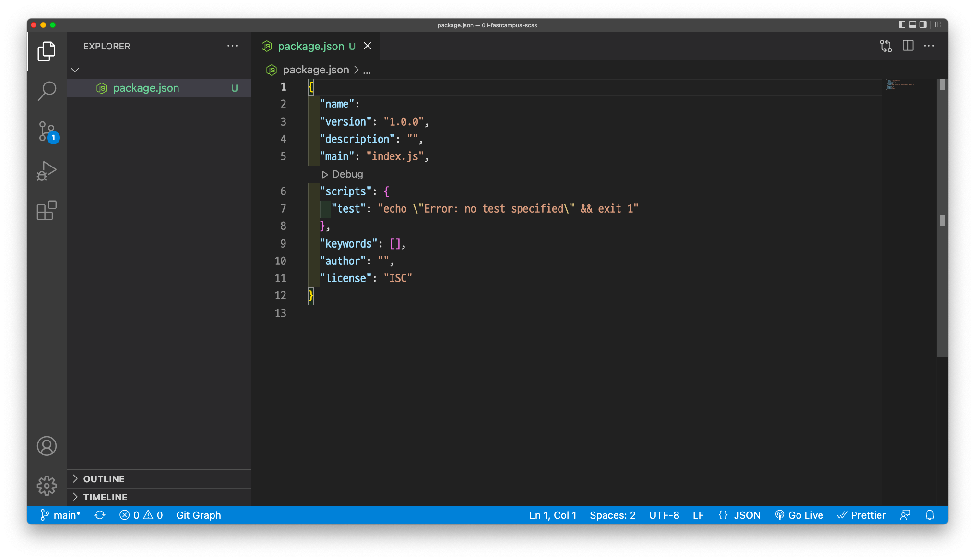The width and height of the screenshot is (975, 560).
Task: Toggle the bottom panel layout button
Action: (912, 24)
